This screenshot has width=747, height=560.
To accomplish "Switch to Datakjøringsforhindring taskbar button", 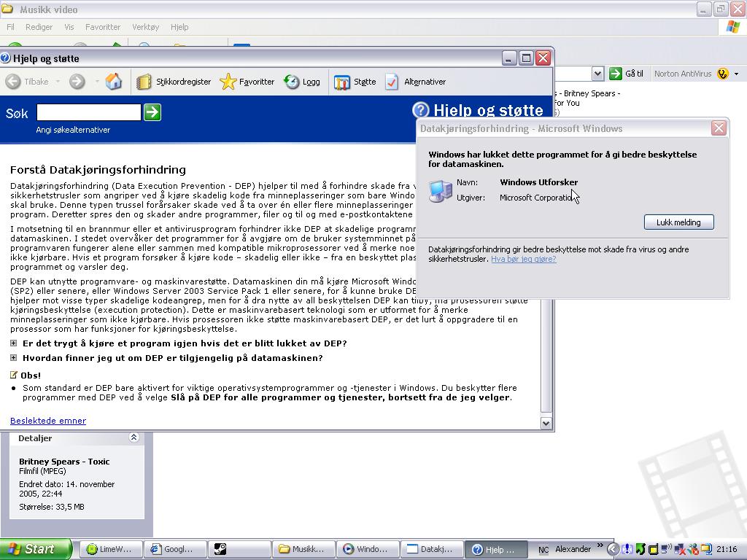I will point(433,549).
